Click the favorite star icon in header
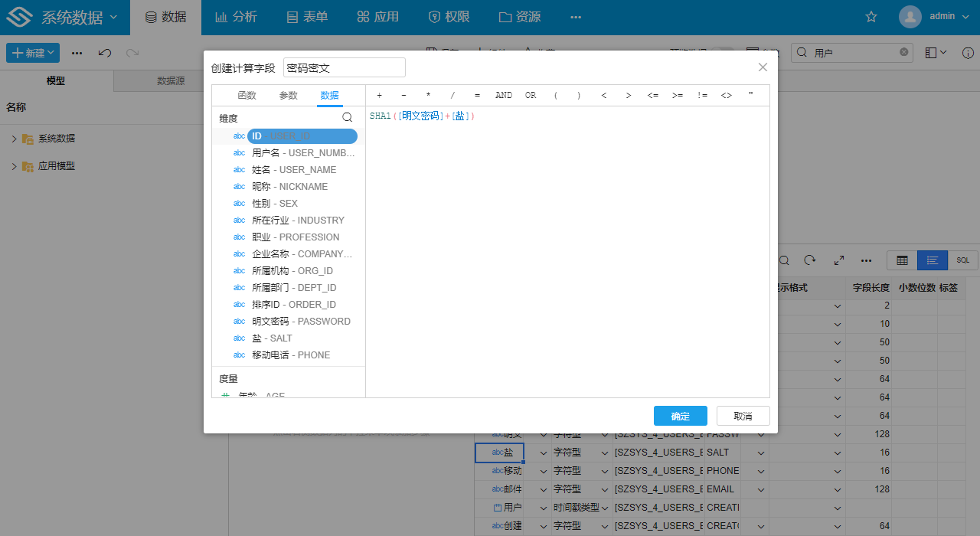The height and width of the screenshot is (536, 980). [x=871, y=17]
